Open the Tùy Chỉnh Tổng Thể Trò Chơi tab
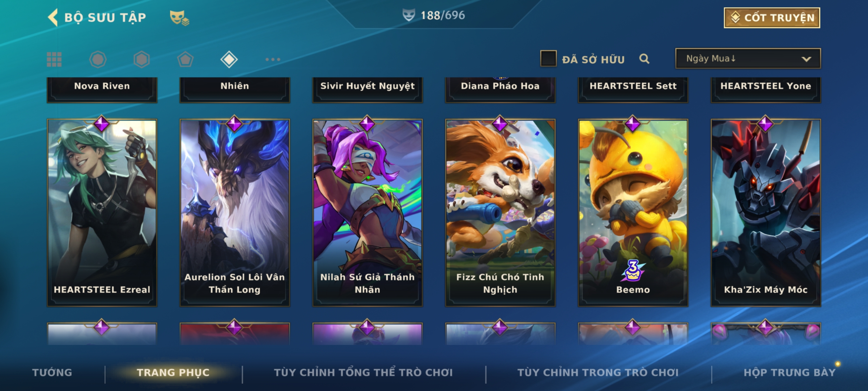868x391 pixels. point(363,373)
